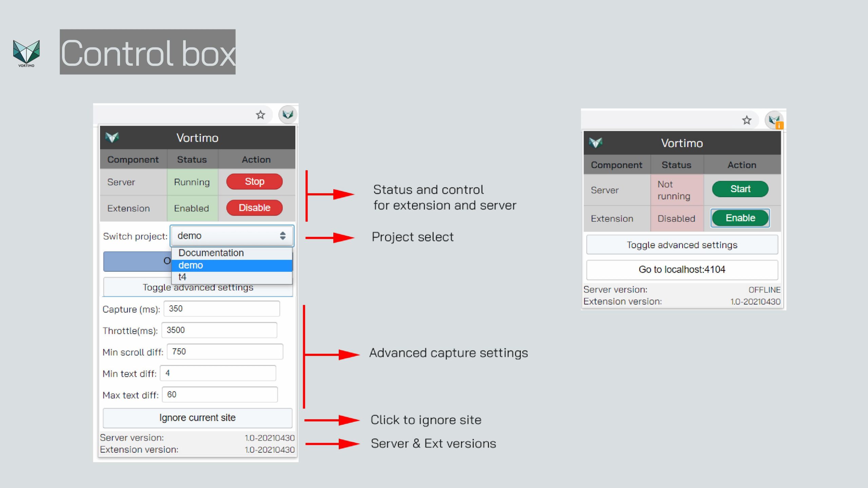Focus the Max text diff field with 60
Screen dimensions: 868x488
pos(220,395)
